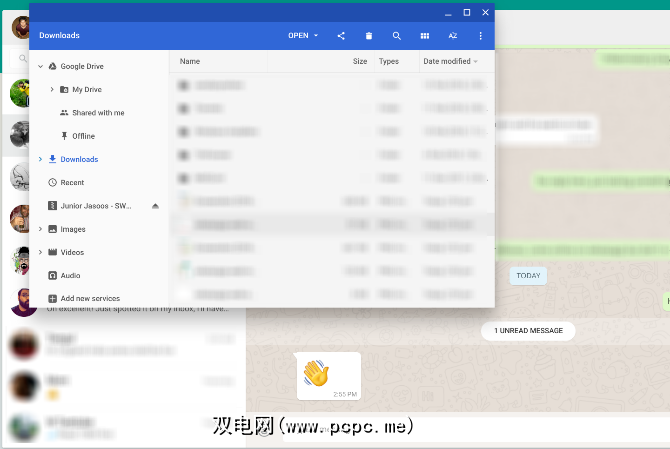The height and width of the screenshot is (449, 670).
Task: Sort files by Size column
Action: click(x=360, y=61)
